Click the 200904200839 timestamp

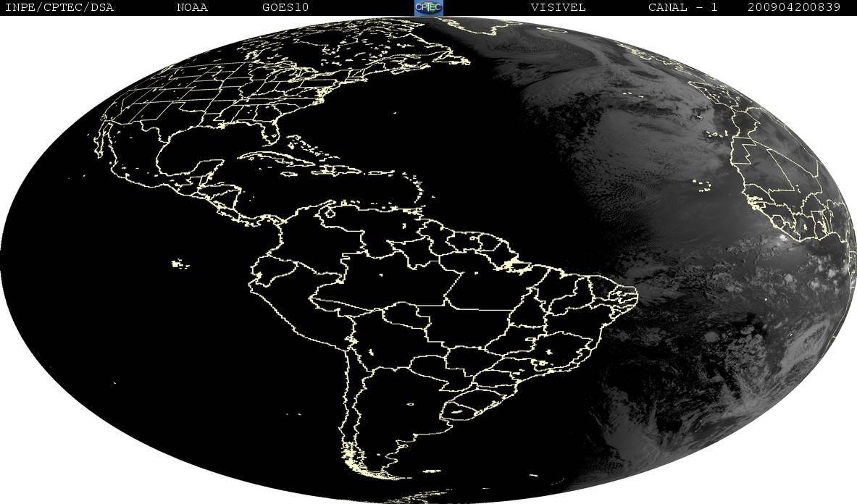(793, 7)
